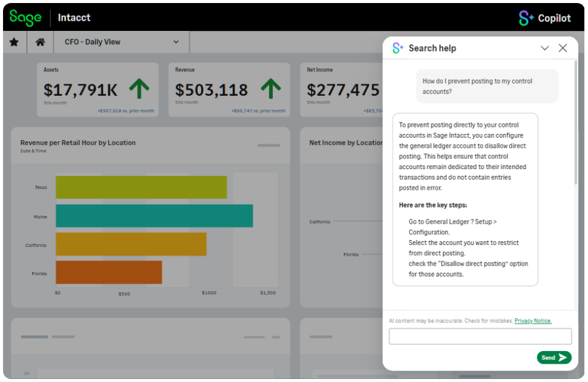This screenshot has width=588, height=382.
Task: Focus the Copilot message input field
Action: [x=480, y=336]
